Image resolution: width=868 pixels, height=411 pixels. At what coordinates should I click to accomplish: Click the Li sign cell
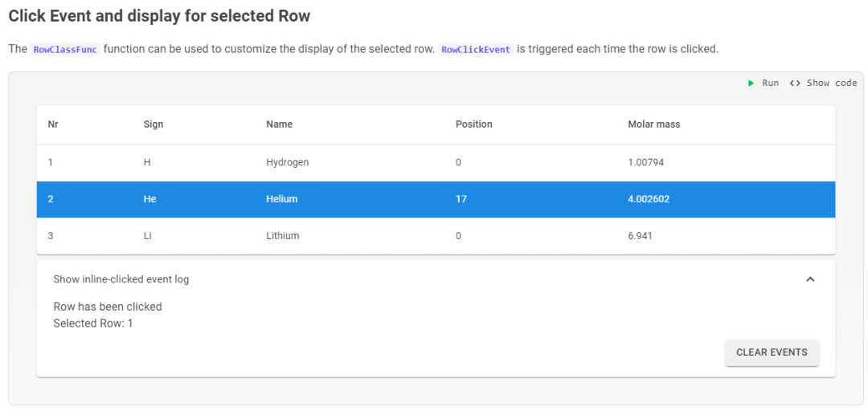[x=147, y=236]
